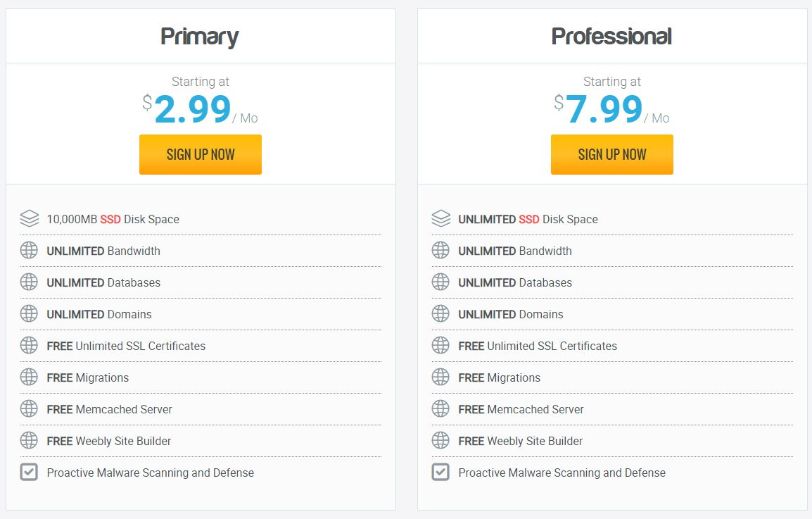This screenshot has width=812, height=519.
Task: Click the Primary plan Sign Up Now button
Action: [x=201, y=154]
